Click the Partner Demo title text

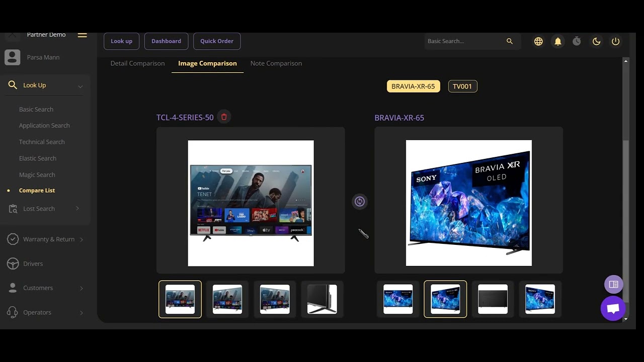[46, 35]
